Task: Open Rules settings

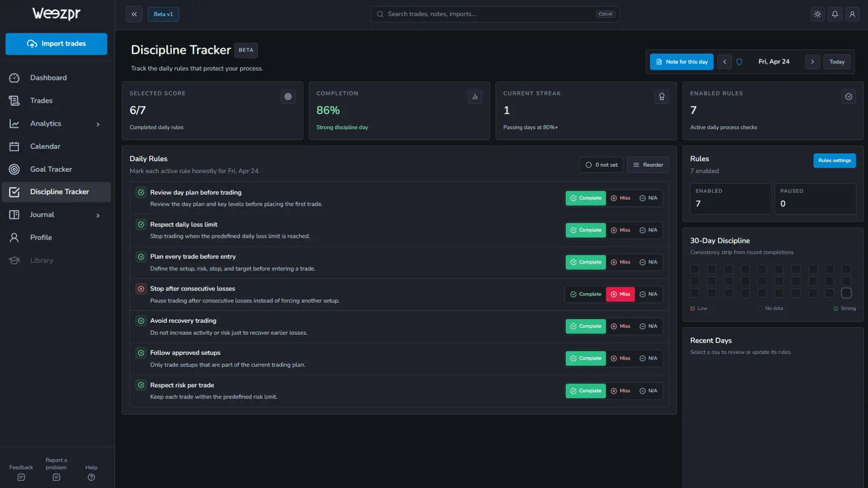Action: (x=834, y=160)
